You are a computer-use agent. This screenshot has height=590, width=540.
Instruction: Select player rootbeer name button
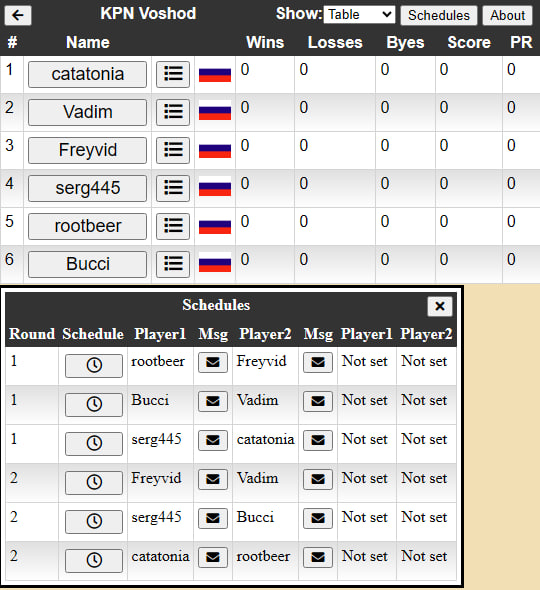tap(87, 227)
